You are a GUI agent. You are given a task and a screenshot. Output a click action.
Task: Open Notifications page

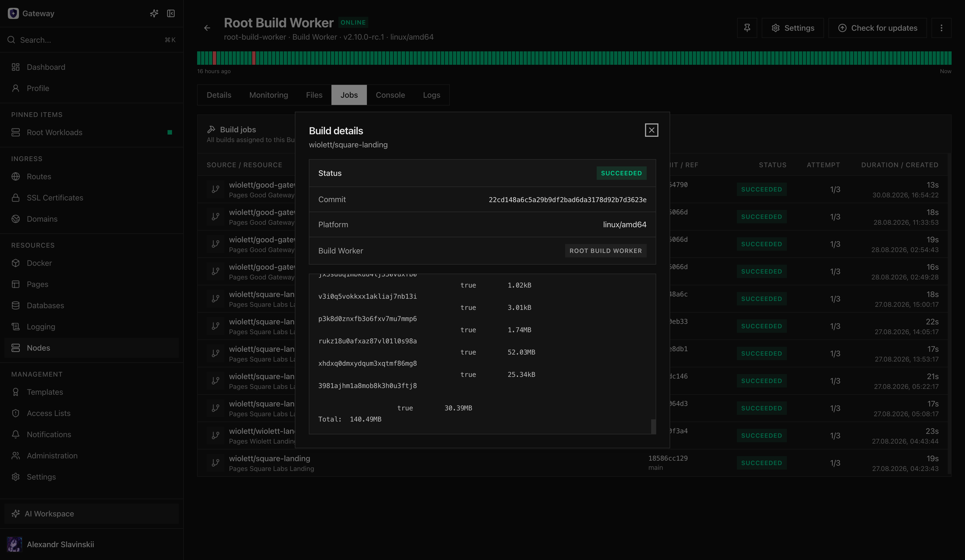[x=92, y=434]
